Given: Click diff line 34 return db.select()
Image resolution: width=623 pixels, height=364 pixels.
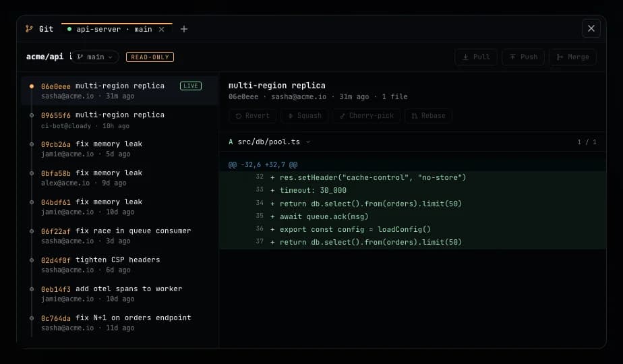Looking at the screenshot, I should (413, 204).
